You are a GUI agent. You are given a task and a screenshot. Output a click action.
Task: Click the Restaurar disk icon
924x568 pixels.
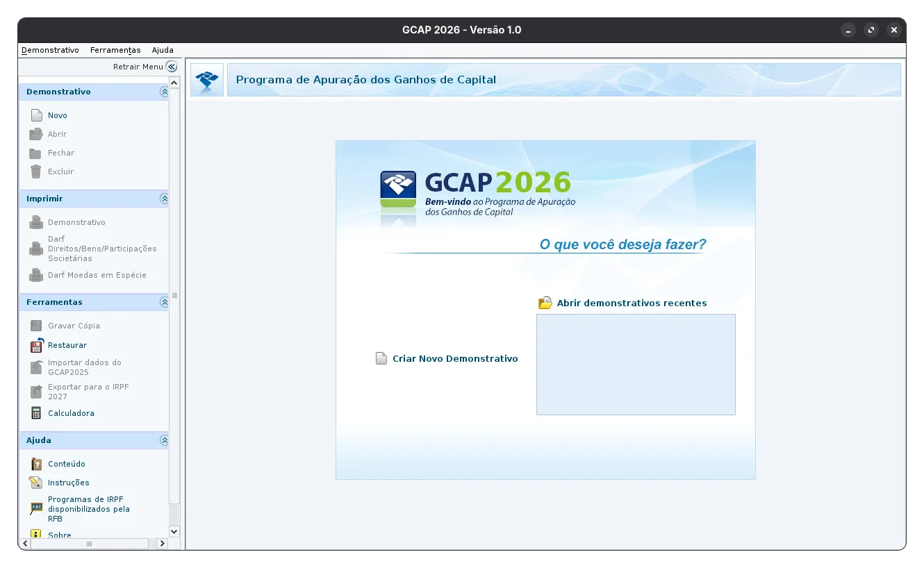36,345
